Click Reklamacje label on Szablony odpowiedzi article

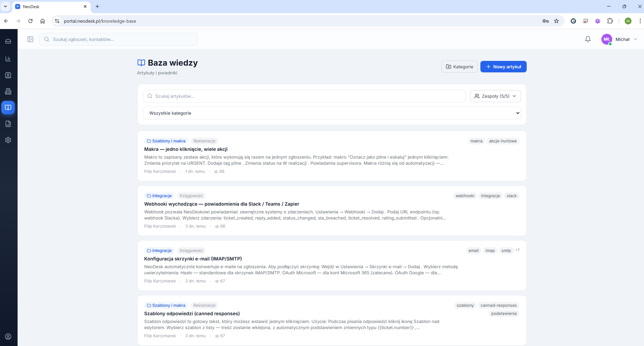pyautogui.click(x=205, y=305)
